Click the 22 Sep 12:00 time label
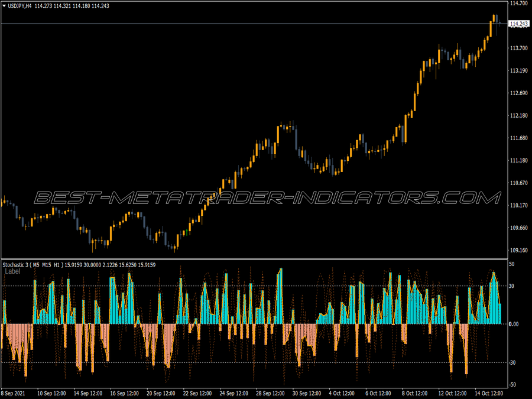 point(197,393)
